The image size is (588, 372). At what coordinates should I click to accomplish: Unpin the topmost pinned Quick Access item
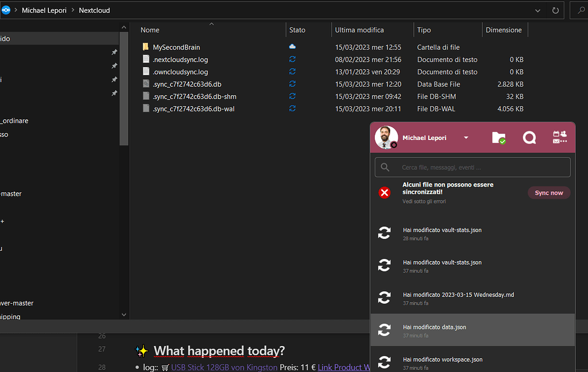pyautogui.click(x=114, y=52)
